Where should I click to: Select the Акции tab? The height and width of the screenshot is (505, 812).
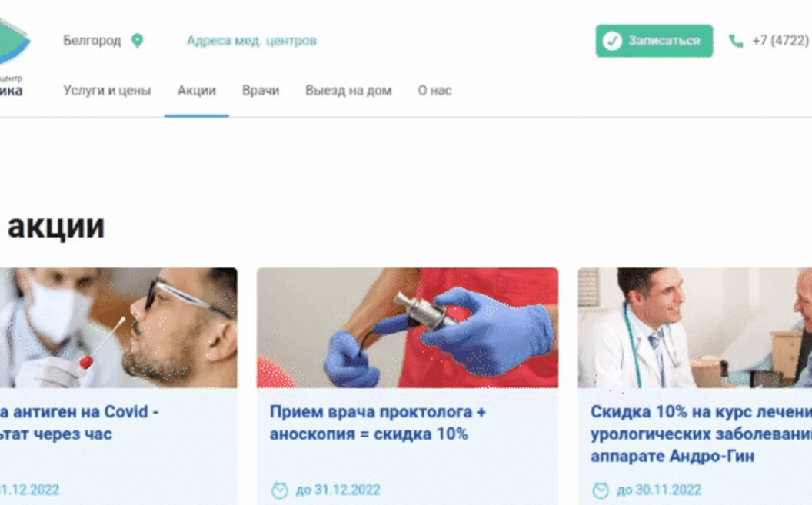pyautogui.click(x=197, y=91)
